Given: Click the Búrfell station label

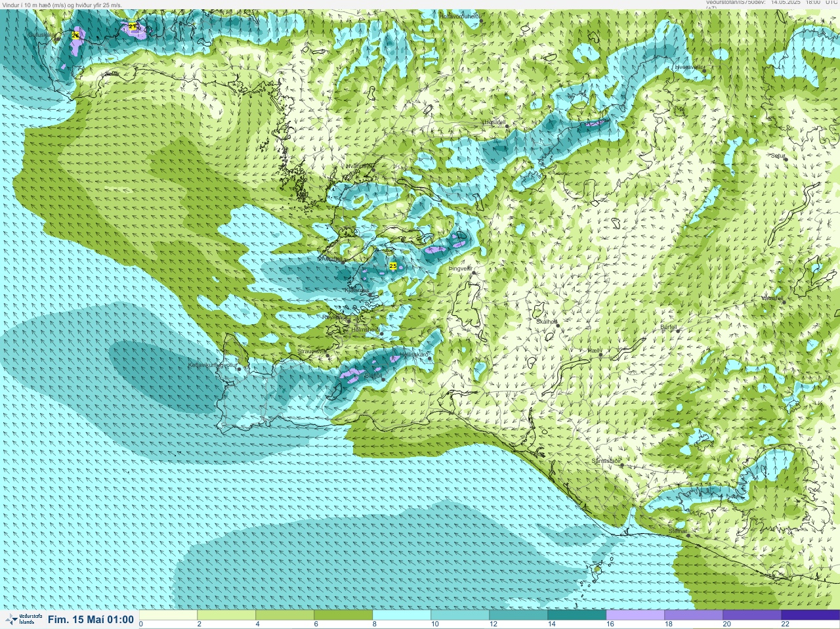Looking at the screenshot, I should [x=668, y=327].
